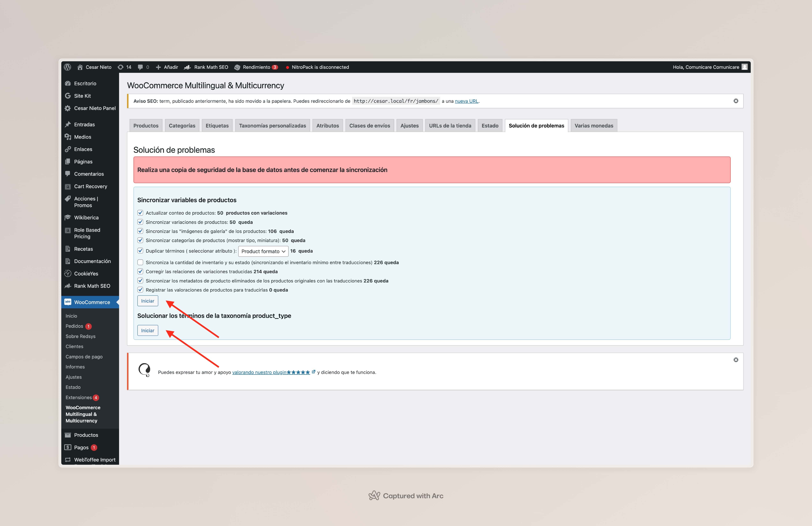
Task: Open Extensiones submenu item
Action: [79, 397]
